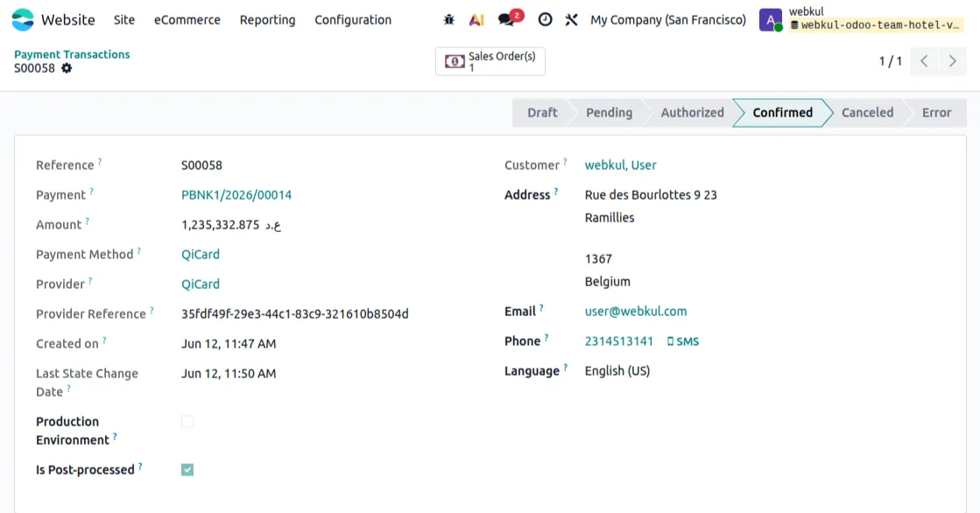Click address line Rue des Bourlottes 9 23
This screenshot has width=980, height=513.
coord(651,195)
